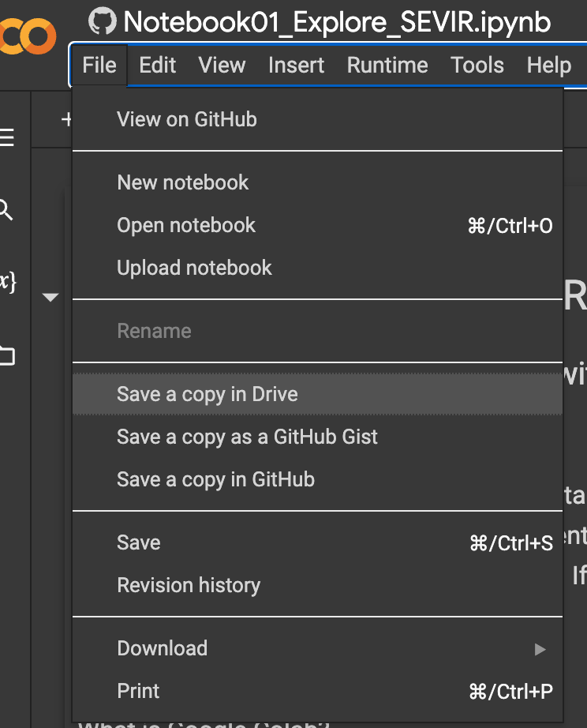Choose Print from the File menu

click(317, 692)
